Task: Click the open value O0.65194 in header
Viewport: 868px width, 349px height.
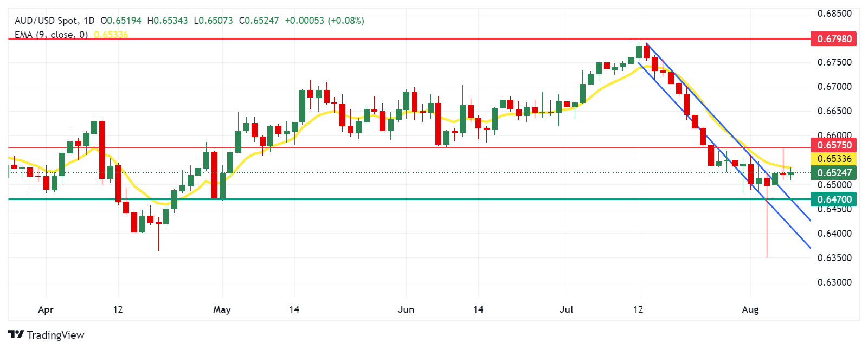Action: coord(121,21)
